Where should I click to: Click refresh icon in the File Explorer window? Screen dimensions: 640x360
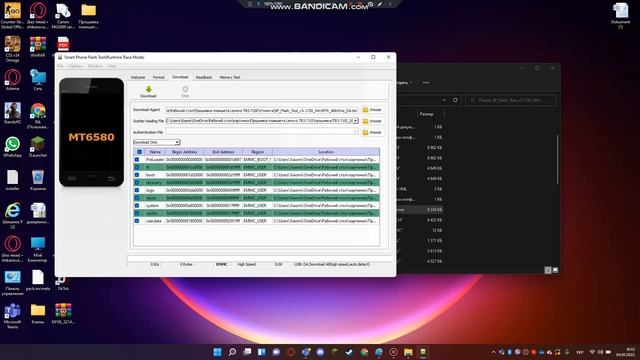point(455,100)
